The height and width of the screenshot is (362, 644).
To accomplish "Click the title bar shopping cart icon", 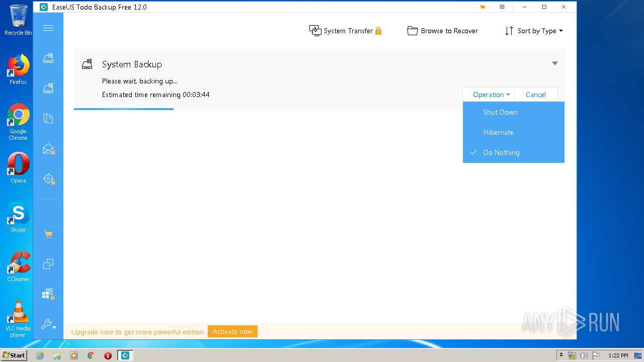I will [x=482, y=7].
